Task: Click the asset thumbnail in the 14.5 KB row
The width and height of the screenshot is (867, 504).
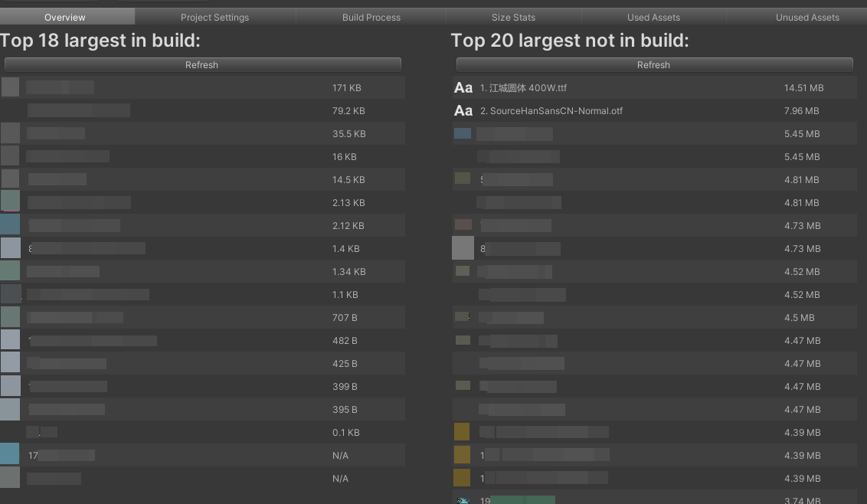Action: pos(10,179)
